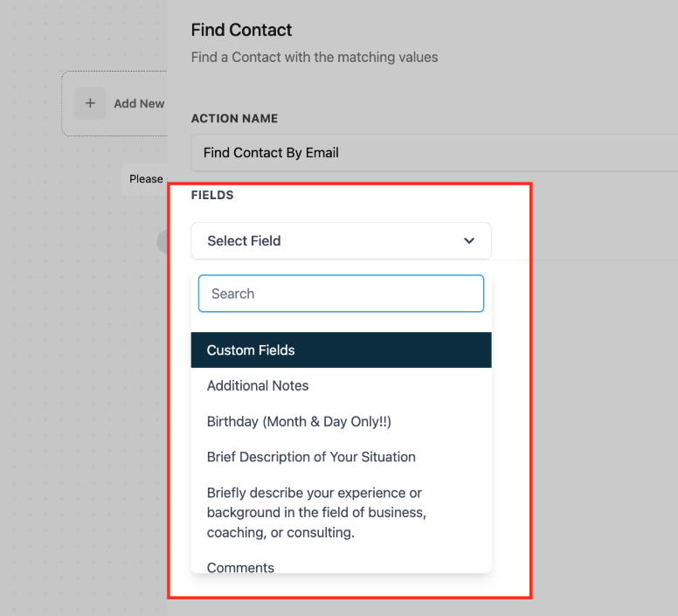The width and height of the screenshot is (678, 616).
Task: Choose Additional Notes from the field list
Action: pyautogui.click(x=258, y=385)
